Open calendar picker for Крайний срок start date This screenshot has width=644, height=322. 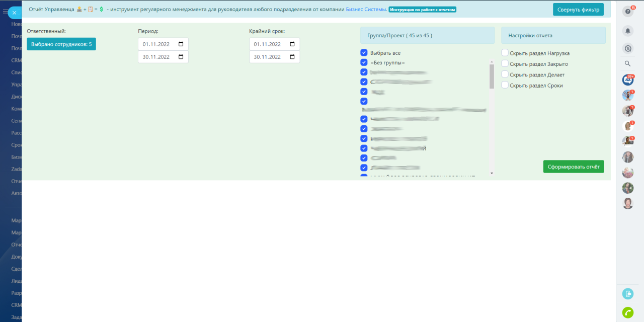click(x=292, y=44)
